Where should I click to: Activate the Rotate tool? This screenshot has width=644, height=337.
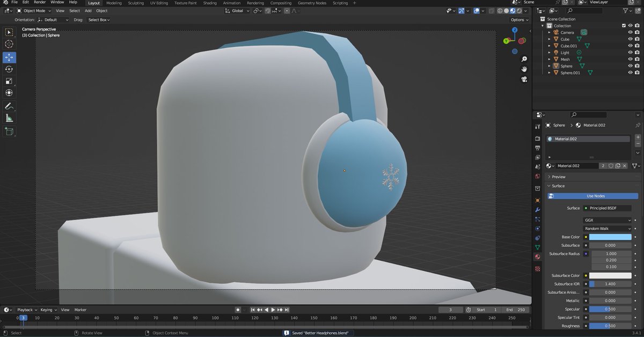click(9, 69)
